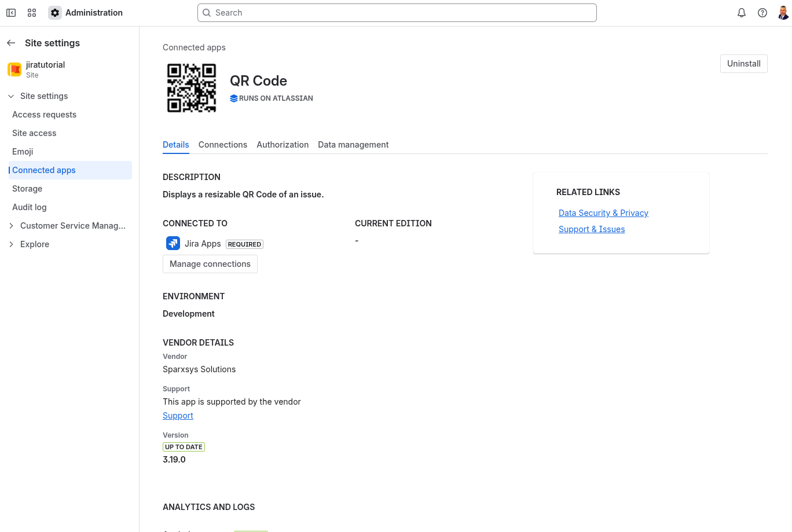Click the Administration title text
This screenshot has width=792, height=532.
coord(94,13)
